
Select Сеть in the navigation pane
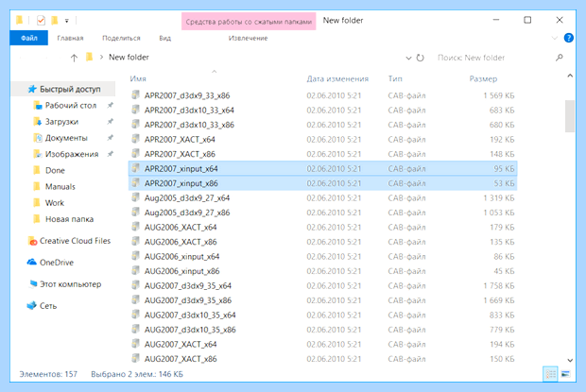pos(48,306)
